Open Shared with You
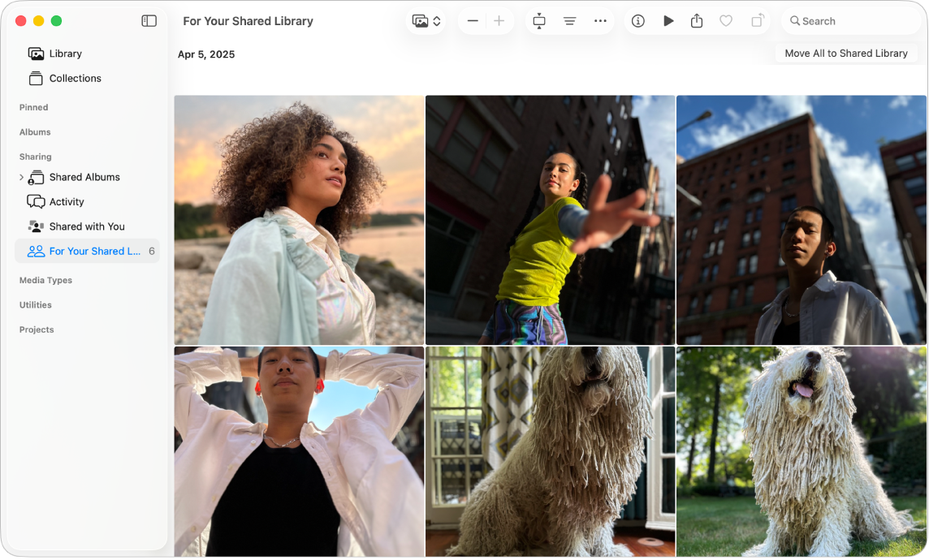This screenshot has height=560, width=929. tap(87, 226)
